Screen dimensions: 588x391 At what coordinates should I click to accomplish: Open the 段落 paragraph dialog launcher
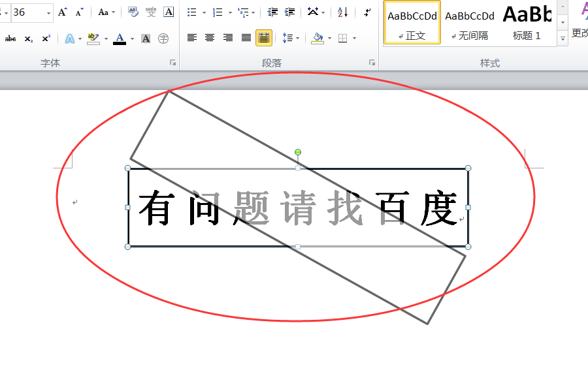tap(372, 63)
